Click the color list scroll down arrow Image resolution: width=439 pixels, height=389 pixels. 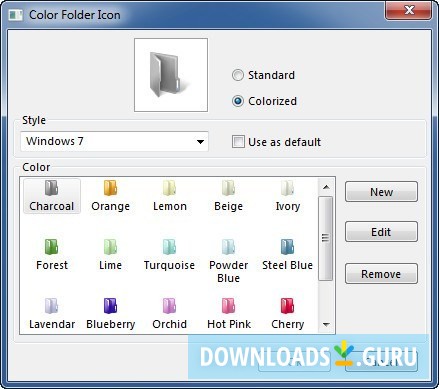click(x=326, y=324)
